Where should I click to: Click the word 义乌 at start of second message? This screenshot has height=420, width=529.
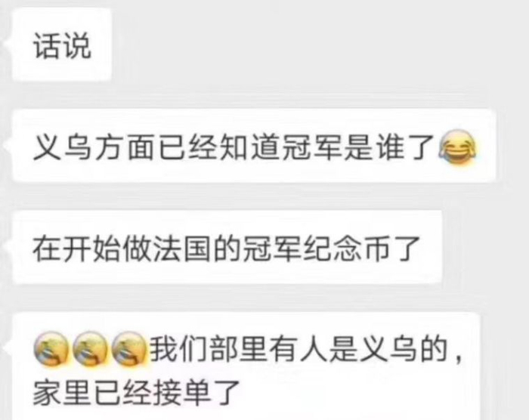(63, 147)
